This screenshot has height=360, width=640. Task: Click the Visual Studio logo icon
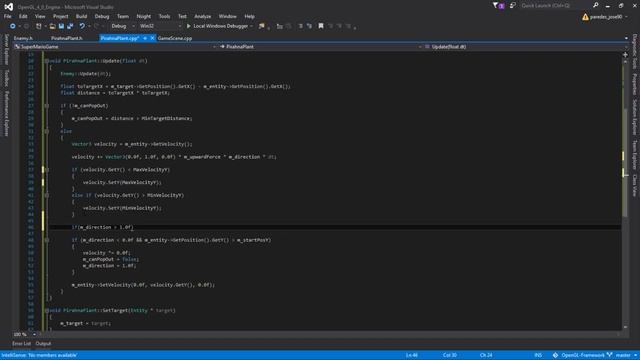pyautogui.click(x=9, y=7)
